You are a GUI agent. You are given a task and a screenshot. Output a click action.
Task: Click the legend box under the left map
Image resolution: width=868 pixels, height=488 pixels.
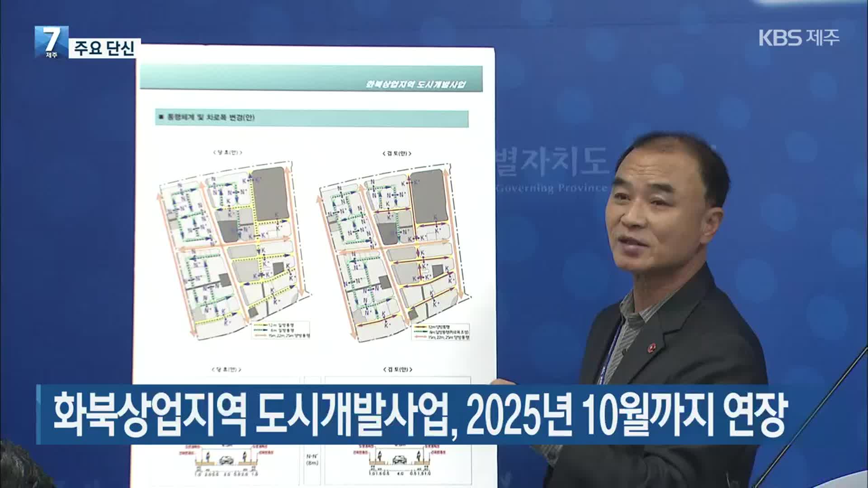coord(280,330)
